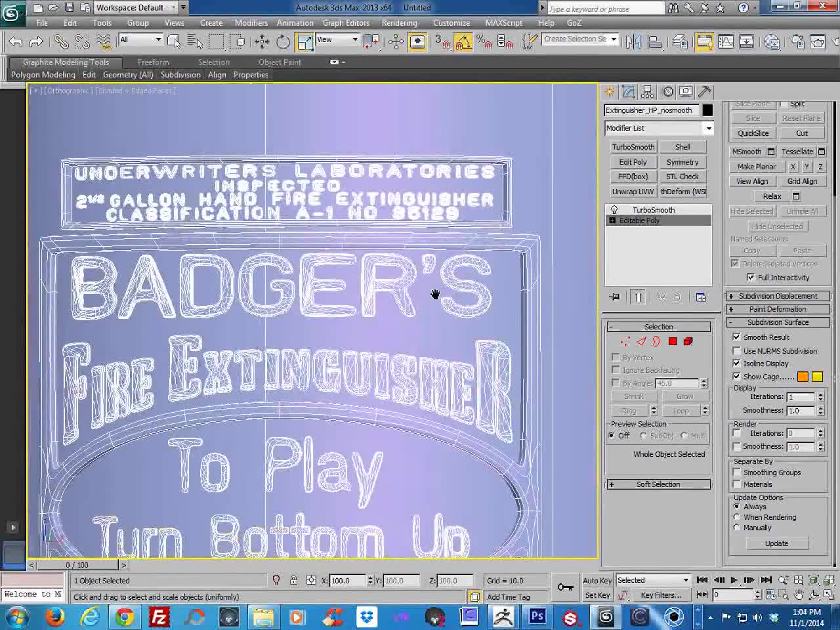Collapse Subdivision Surface rollout
This screenshot has width=840, height=630.
point(778,322)
